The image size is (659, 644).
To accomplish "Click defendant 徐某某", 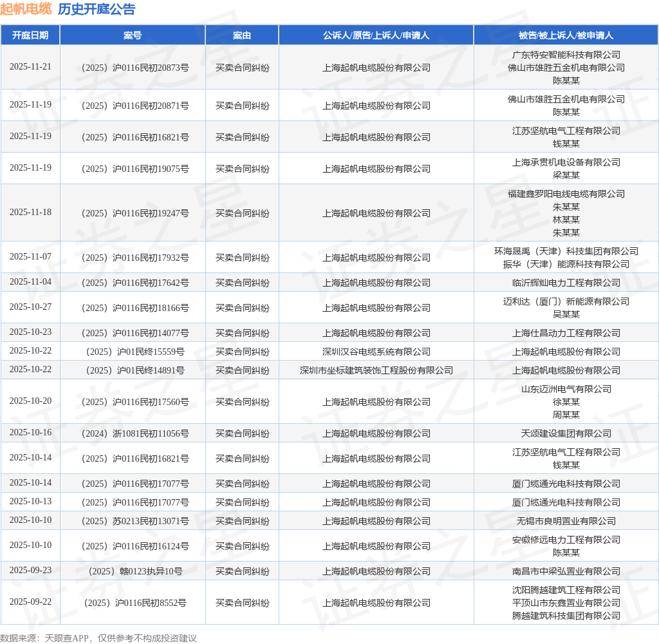I will [566, 402].
